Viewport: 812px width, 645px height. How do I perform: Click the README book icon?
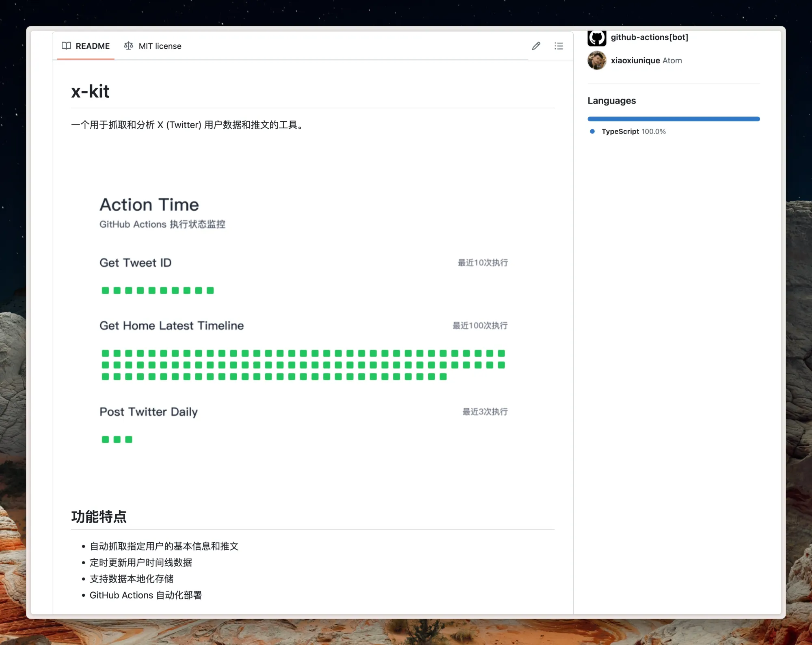[x=66, y=45]
